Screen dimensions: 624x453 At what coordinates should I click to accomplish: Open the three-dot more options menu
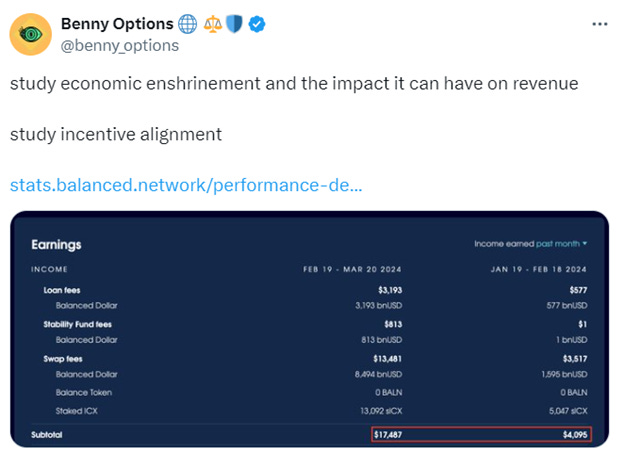[x=600, y=24]
